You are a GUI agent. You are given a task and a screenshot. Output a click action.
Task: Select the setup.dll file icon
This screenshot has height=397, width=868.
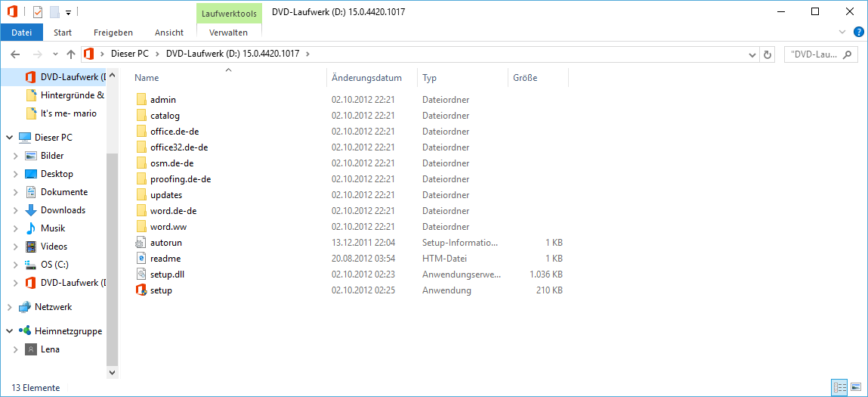coord(141,274)
